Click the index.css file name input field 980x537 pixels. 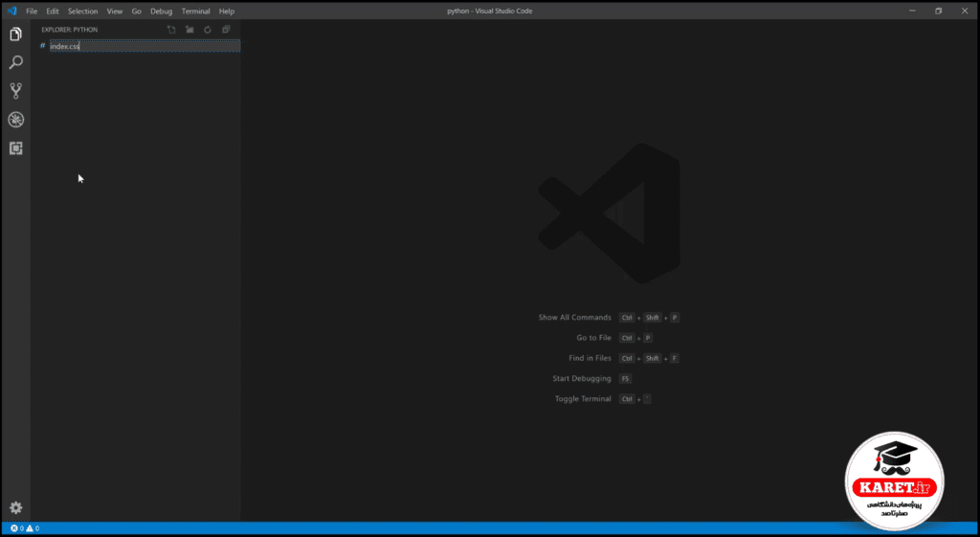[x=145, y=46]
